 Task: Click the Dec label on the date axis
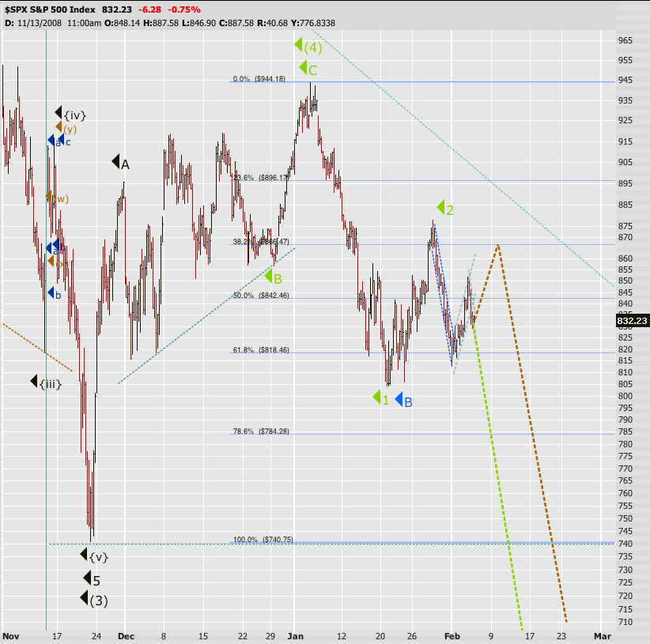tap(126, 636)
